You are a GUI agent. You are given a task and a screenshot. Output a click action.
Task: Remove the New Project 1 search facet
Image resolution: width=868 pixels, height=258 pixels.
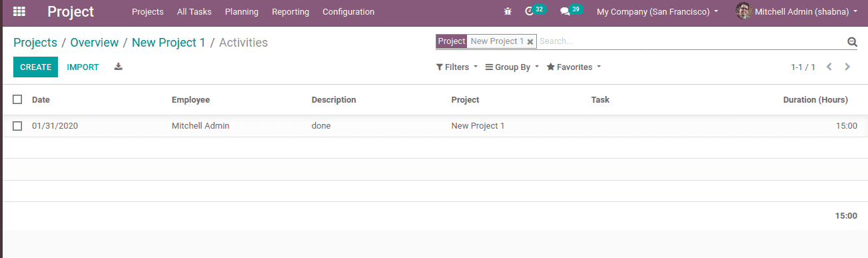pyautogui.click(x=530, y=42)
